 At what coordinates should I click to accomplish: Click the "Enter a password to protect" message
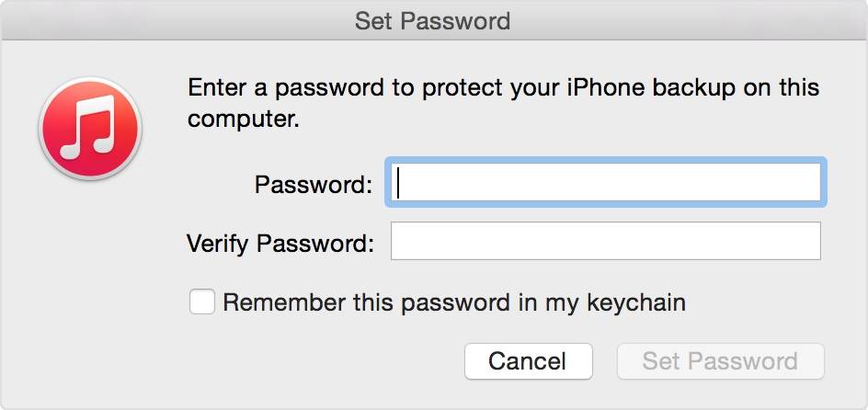(503, 89)
